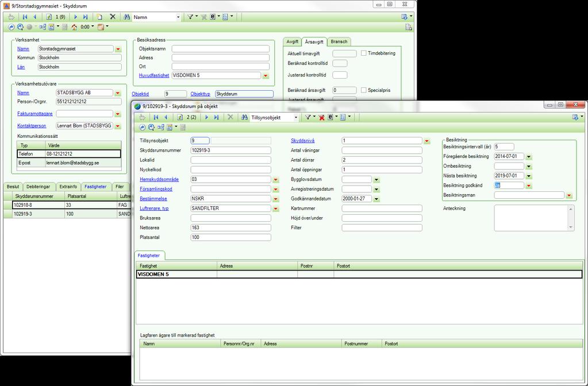Open the Skyddsnivå lookup dropdown
Screen dimensions: 588x386
point(426,141)
